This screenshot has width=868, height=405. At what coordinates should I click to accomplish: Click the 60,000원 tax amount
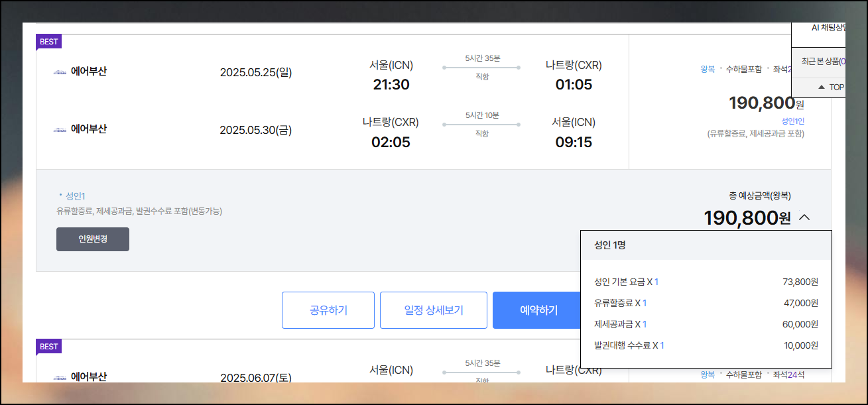pyautogui.click(x=801, y=324)
